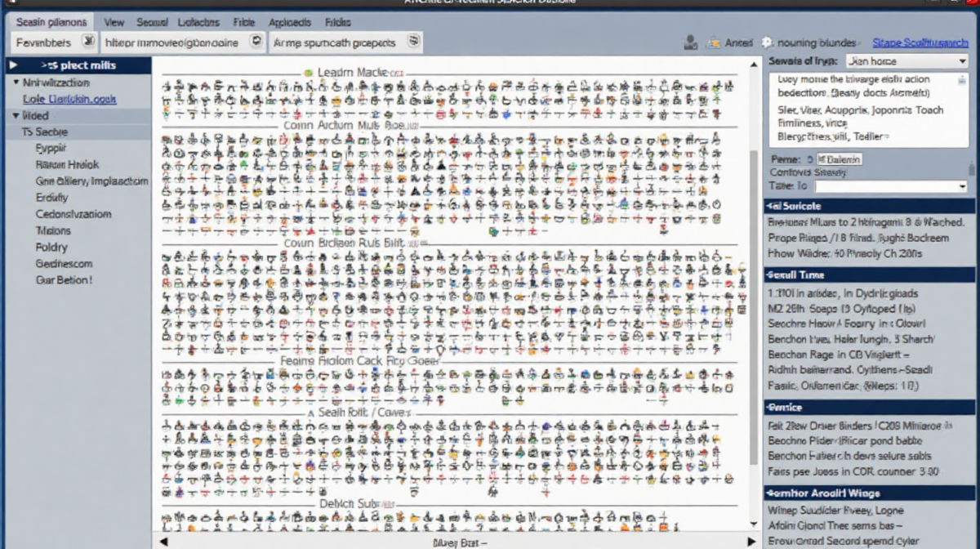The image size is (980, 549).
Task: Open the Lole Llarlckin.ogek link in sidebar
Action: click(x=69, y=99)
